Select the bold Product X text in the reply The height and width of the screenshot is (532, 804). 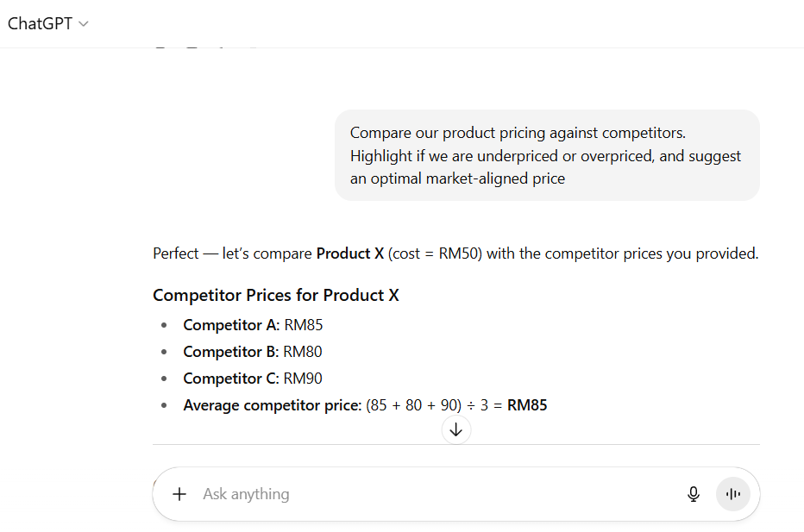click(349, 253)
